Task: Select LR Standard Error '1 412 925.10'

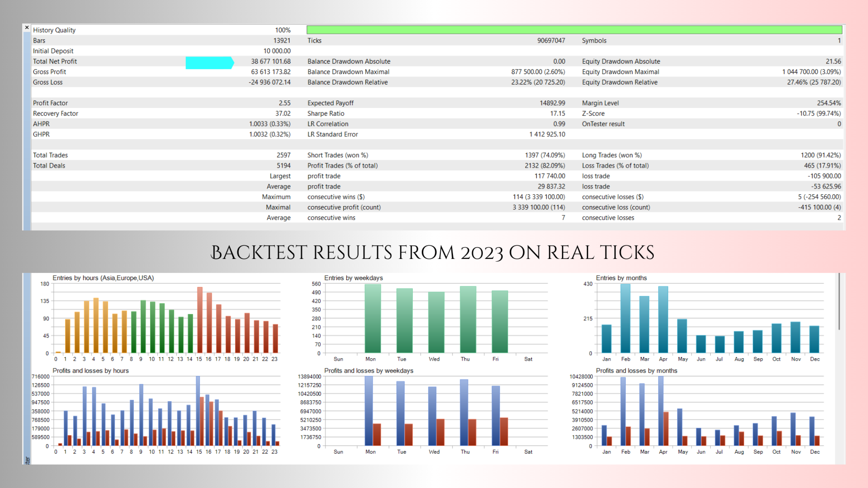Action: (547, 134)
